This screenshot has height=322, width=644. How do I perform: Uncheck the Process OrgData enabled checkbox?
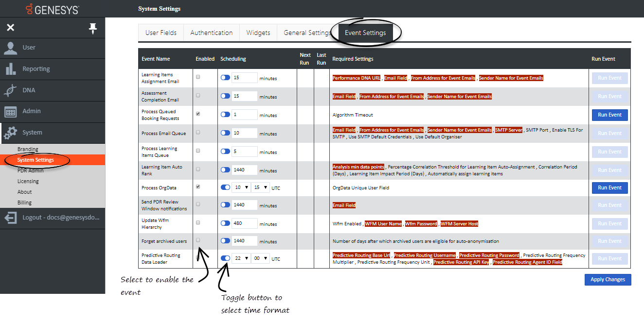tap(197, 186)
